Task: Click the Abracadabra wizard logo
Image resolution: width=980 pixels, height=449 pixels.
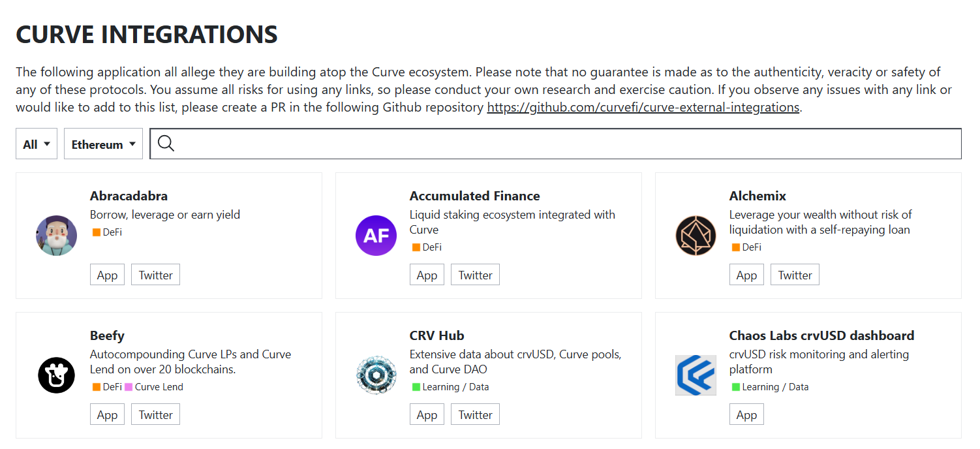Action: pos(57,236)
